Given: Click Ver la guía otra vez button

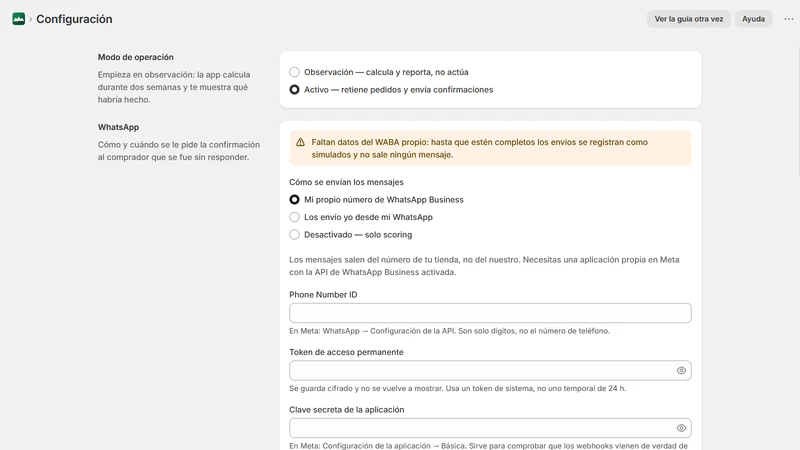Looking at the screenshot, I should (x=689, y=19).
